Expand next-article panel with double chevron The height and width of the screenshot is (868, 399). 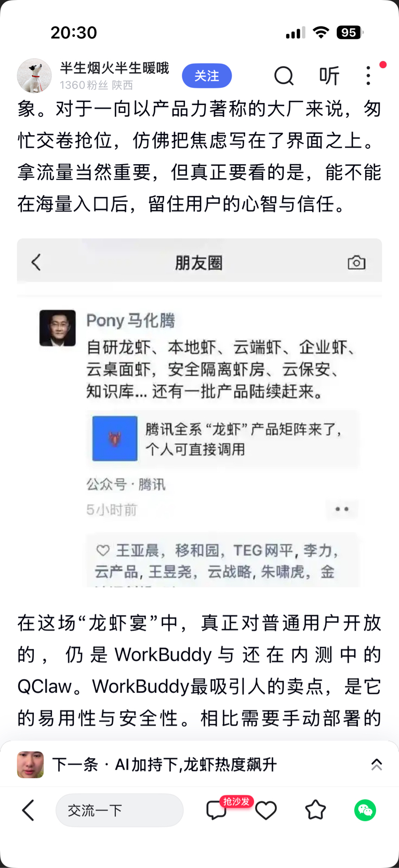pos(377,765)
